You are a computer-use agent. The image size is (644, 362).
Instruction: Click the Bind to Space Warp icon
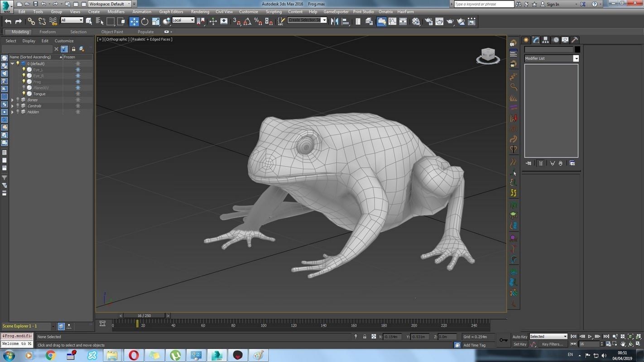tap(53, 21)
